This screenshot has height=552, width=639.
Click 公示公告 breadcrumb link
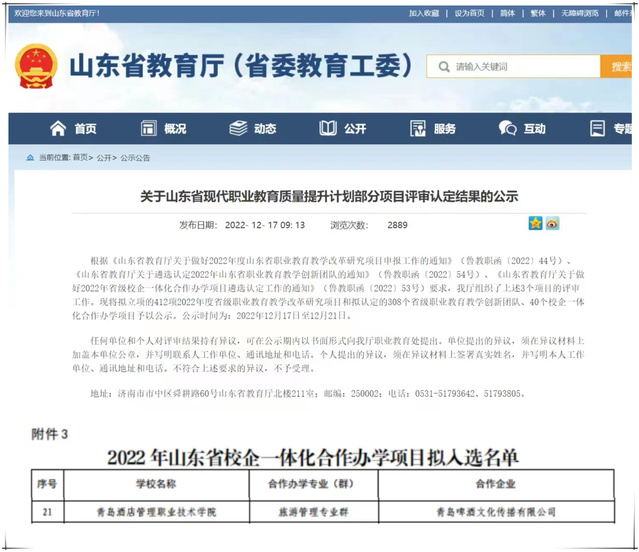(x=135, y=158)
